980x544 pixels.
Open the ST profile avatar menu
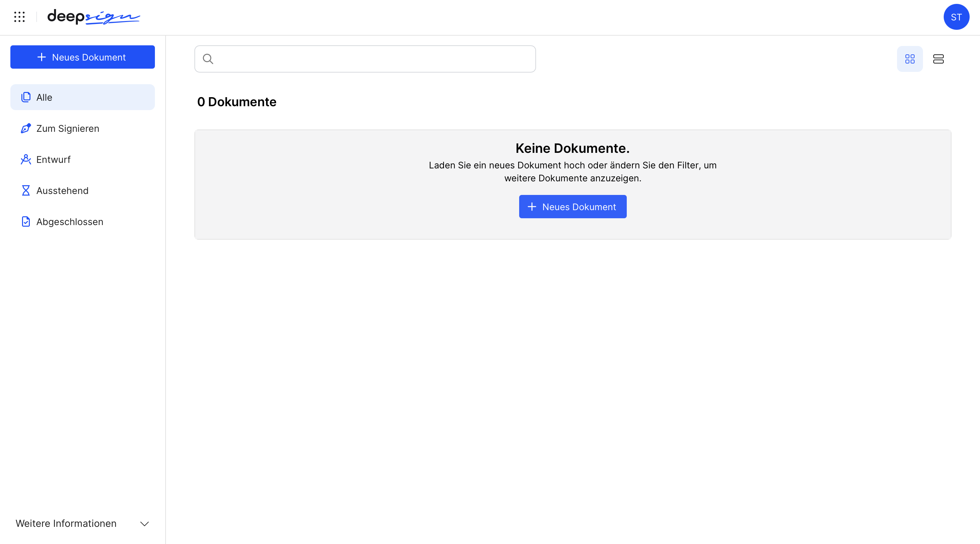click(956, 17)
